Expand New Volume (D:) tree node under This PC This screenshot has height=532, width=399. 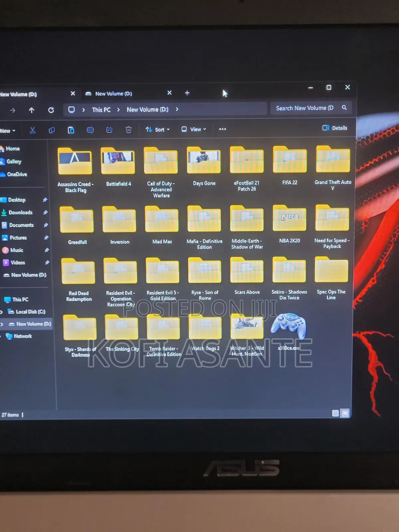coord(2,324)
